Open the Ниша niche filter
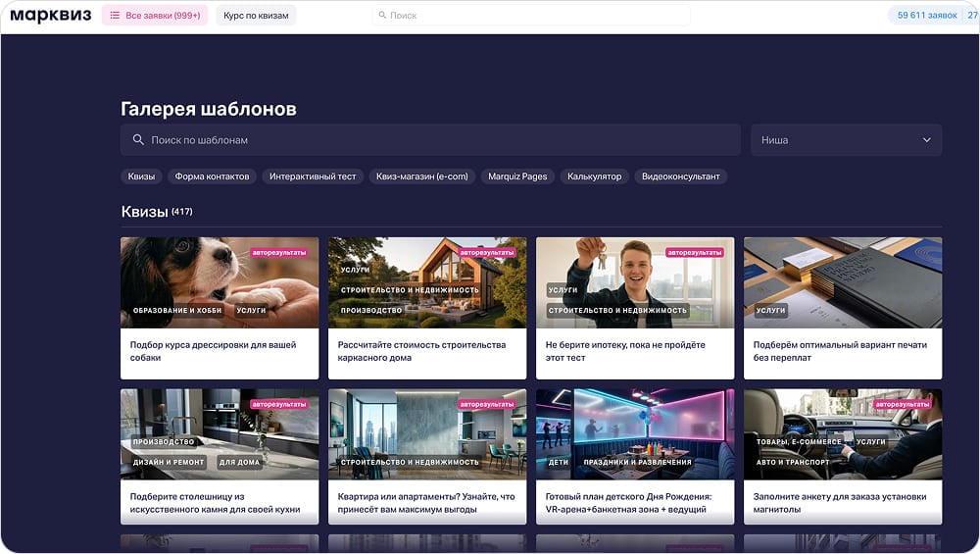 (x=846, y=140)
